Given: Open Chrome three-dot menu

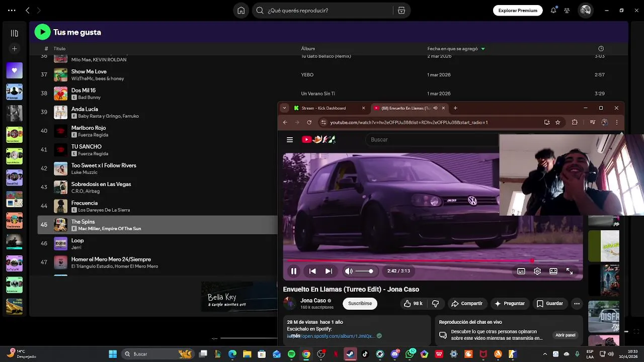Looking at the screenshot, I should click(x=617, y=122).
